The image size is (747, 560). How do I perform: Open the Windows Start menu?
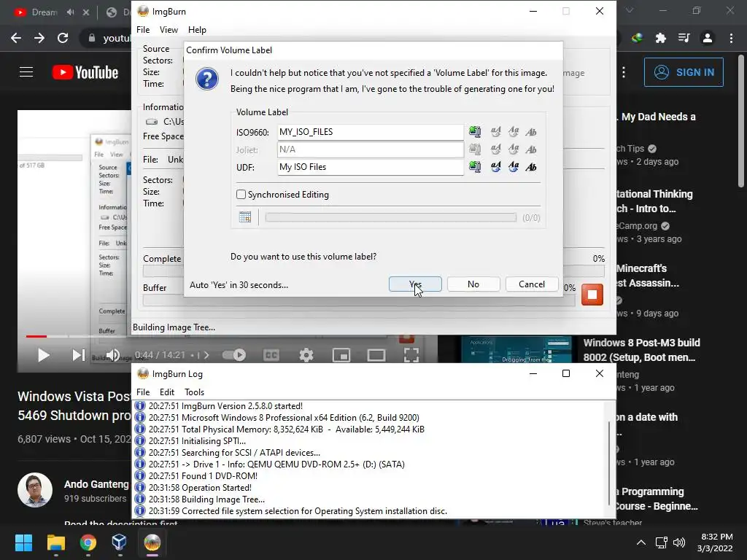click(23, 542)
